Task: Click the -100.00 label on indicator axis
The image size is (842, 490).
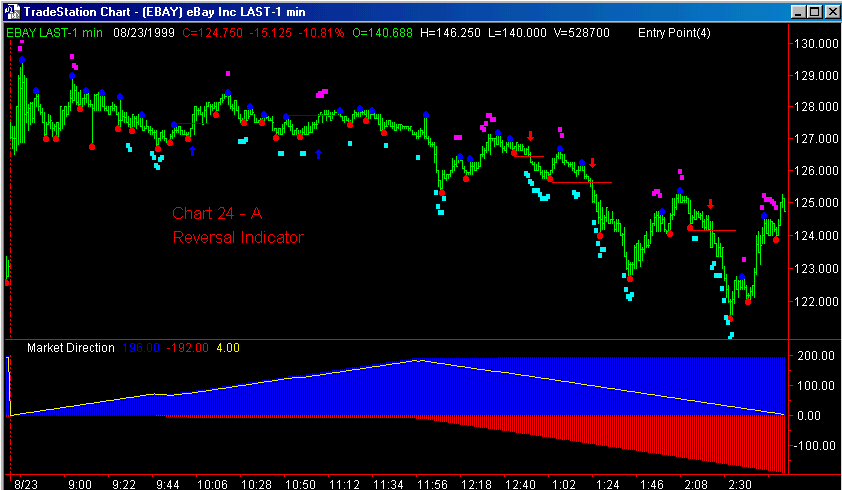Action: tap(814, 445)
